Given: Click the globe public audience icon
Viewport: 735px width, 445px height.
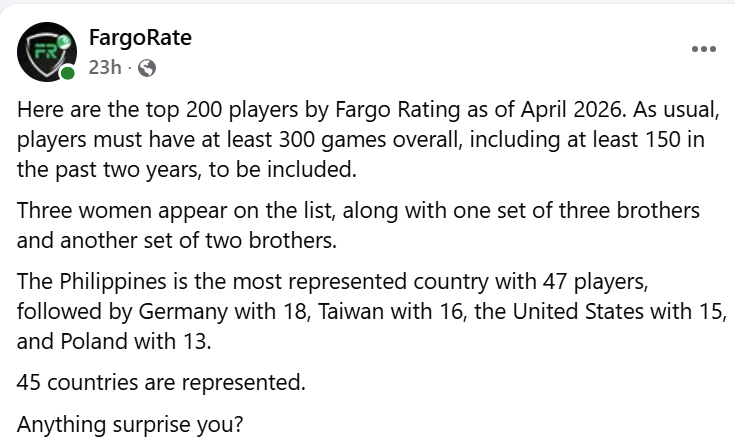Looking at the screenshot, I should pos(147,68).
